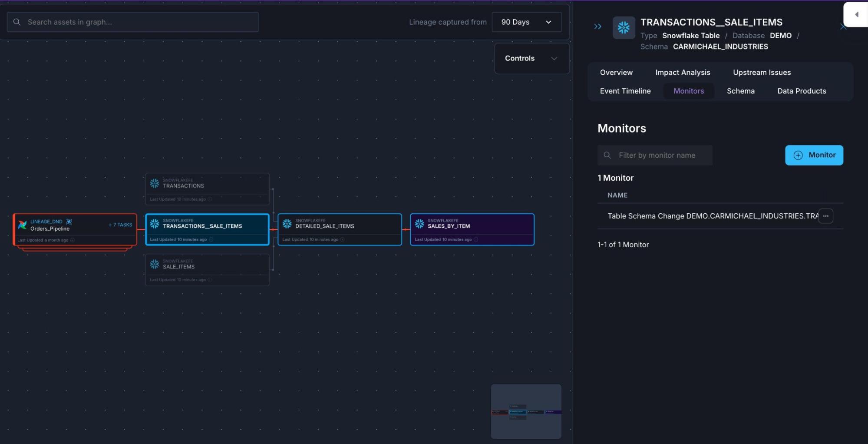This screenshot has width=868, height=444.
Task: Click info icon beside Orders_Pipeline last updated
Action: click(73, 240)
